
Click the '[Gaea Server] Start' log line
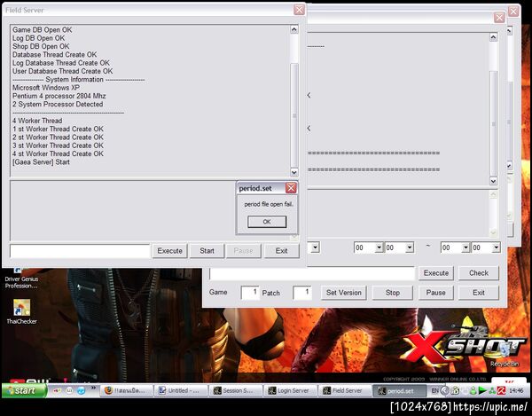[x=41, y=161]
